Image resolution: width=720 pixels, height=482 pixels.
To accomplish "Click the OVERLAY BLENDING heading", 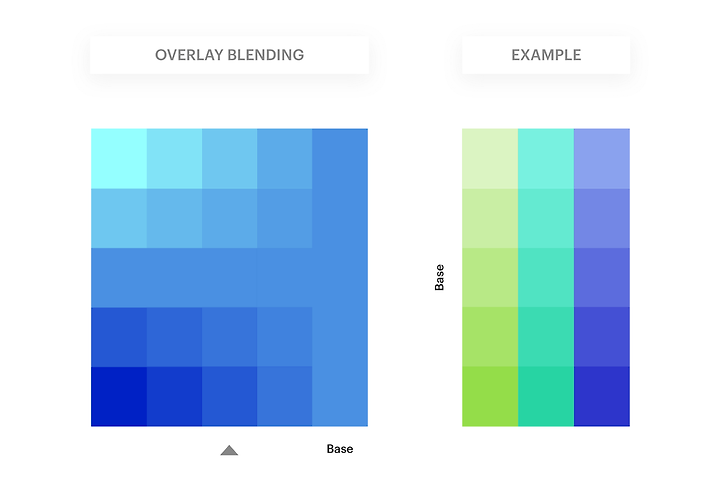I will (x=229, y=55).
